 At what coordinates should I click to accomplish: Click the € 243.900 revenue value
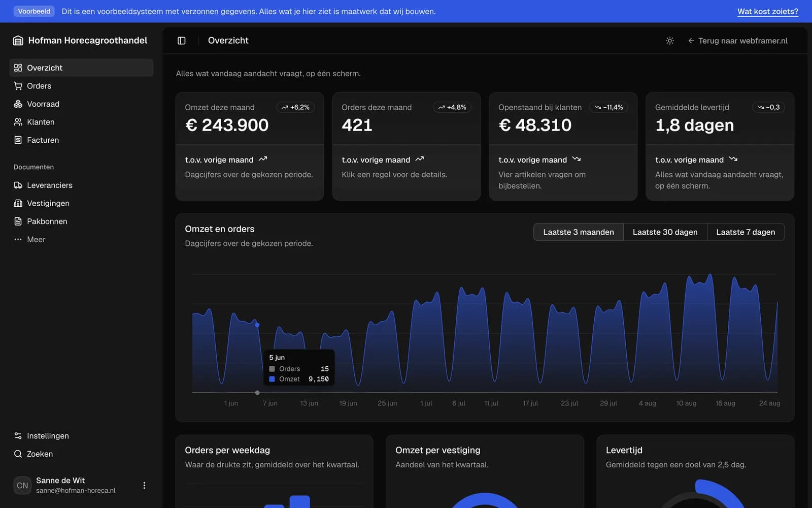click(227, 125)
